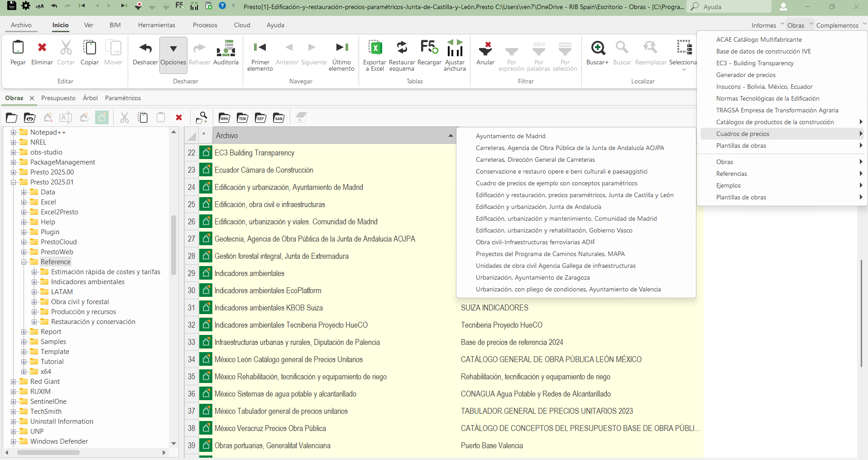The height and width of the screenshot is (460, 868).
Task: Open the Paramétricos tab
Action: (x=123, y=98)
